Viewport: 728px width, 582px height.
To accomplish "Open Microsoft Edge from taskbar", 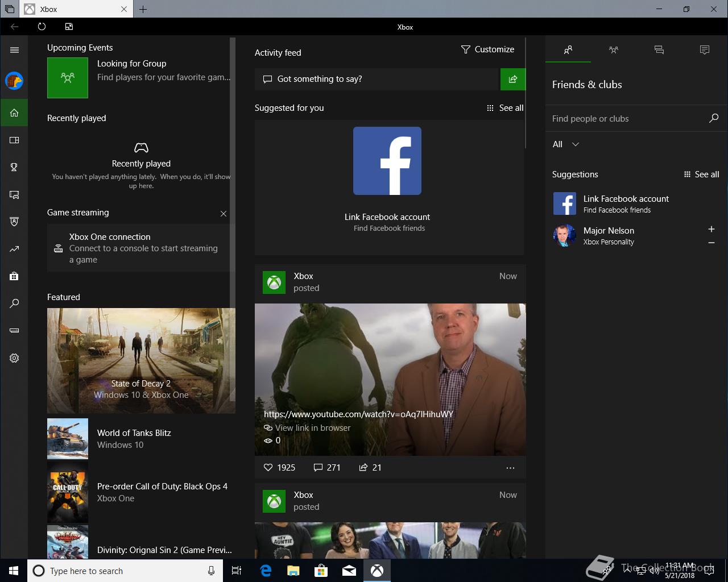I will click(266, 571).
